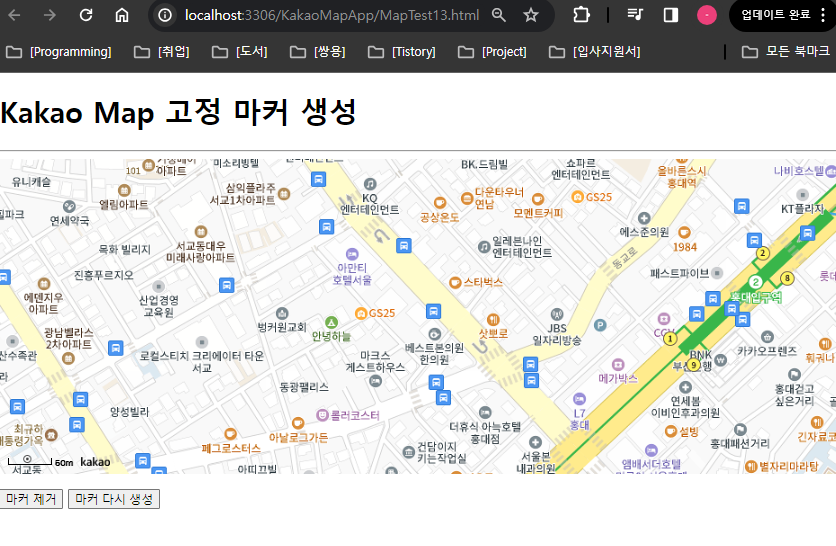Viewport: 836px width, 546px height.
Task: Open the 모든 북마크 folder
Action: (x=786, y=52)
